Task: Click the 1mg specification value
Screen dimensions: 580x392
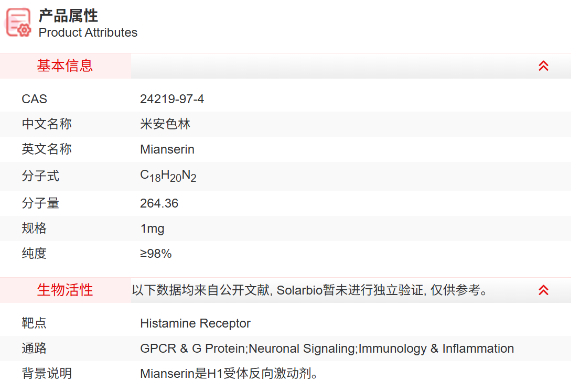Action: coord(152,228)
